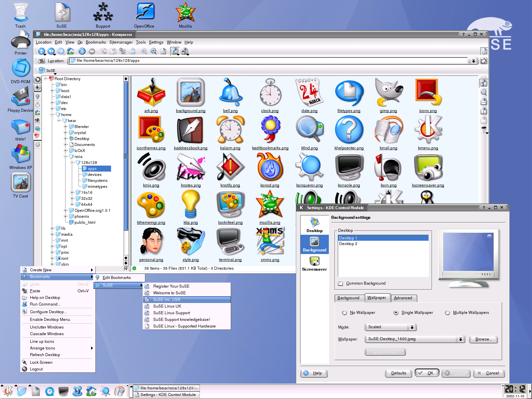The height and width of the screenshot is (399, 532).
Task: Select the kthememgr.png icon
Action: [151, 207]
